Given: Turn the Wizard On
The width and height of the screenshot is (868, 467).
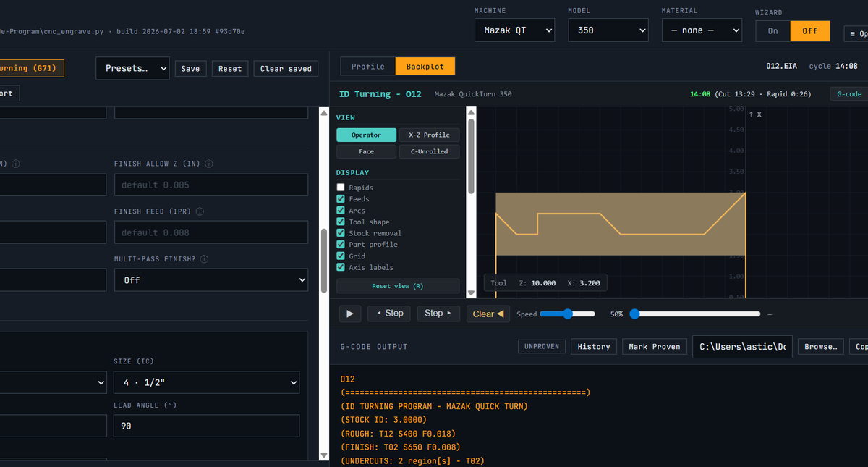Looking at the screenshot, I should click(773, 30).
